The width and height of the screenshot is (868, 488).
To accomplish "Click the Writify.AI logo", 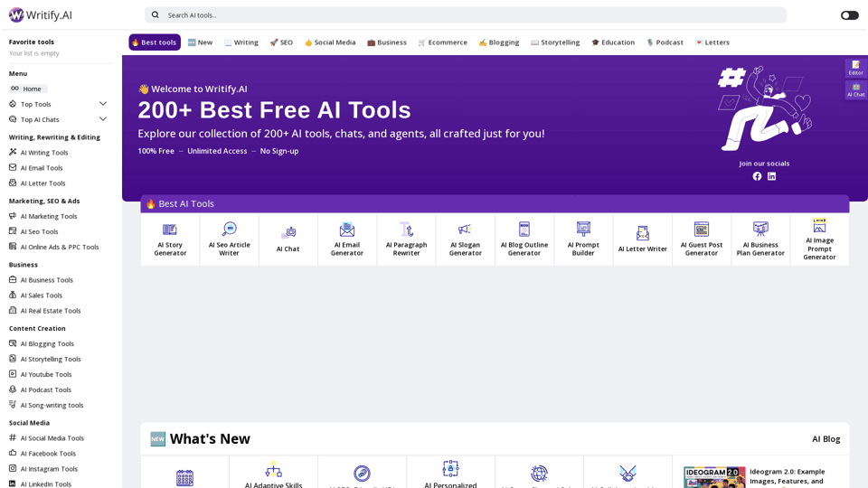I will (41, 15).
